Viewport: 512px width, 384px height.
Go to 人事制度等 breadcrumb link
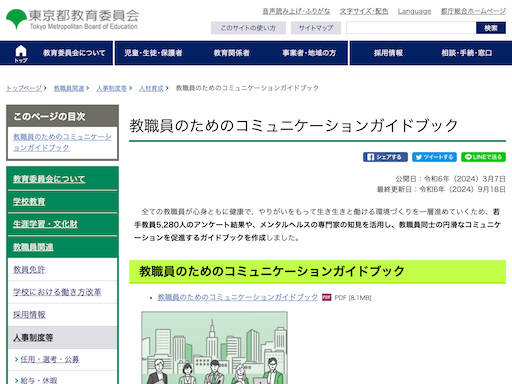pyautogui.click(x=112, y=88)
